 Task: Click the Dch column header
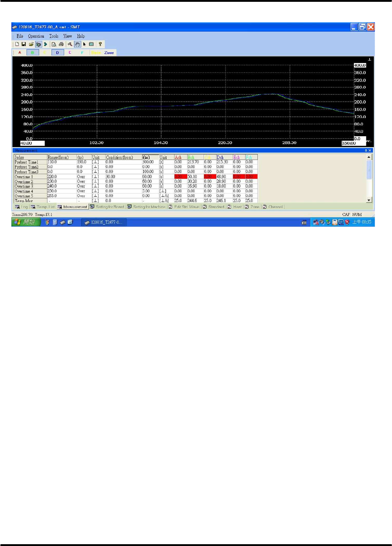pyautogui.click(x=224, y=157)
